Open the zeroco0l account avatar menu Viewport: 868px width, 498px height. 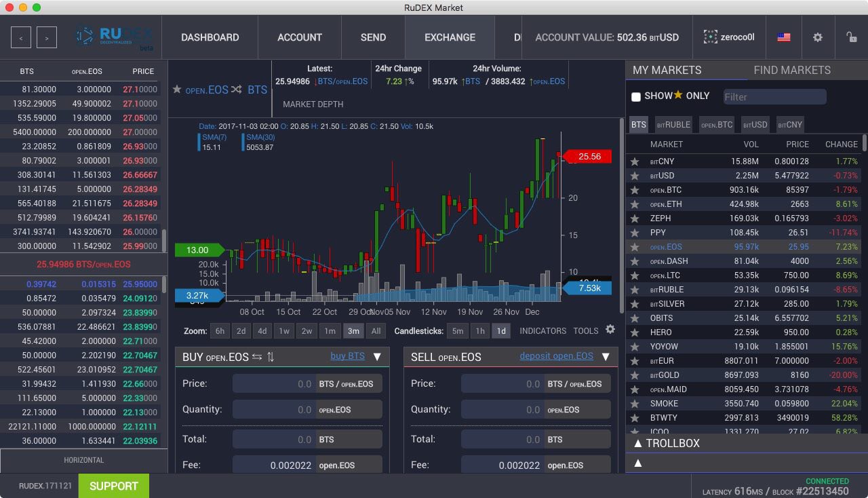tap(729, 37)
